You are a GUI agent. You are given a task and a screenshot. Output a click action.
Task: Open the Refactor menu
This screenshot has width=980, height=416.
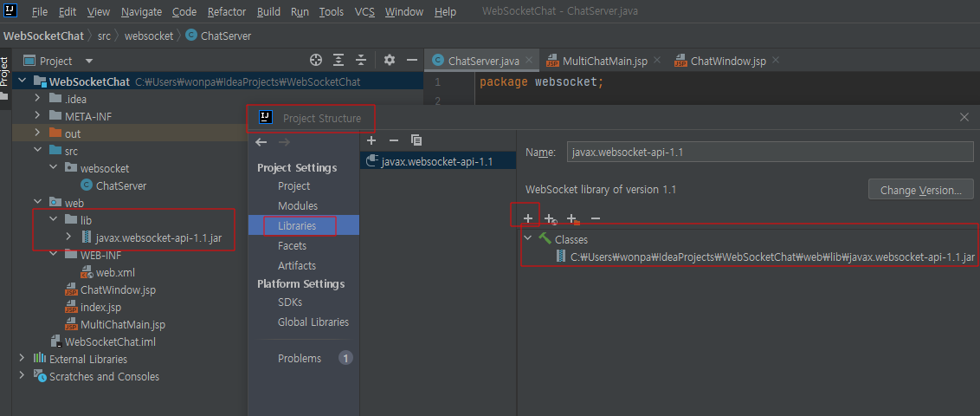226,12
